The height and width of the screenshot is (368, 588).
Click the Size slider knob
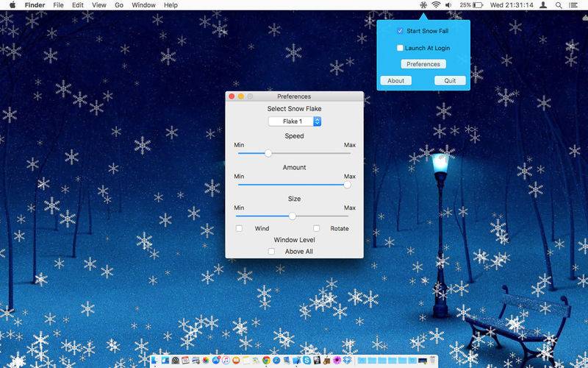click(292, 216)
